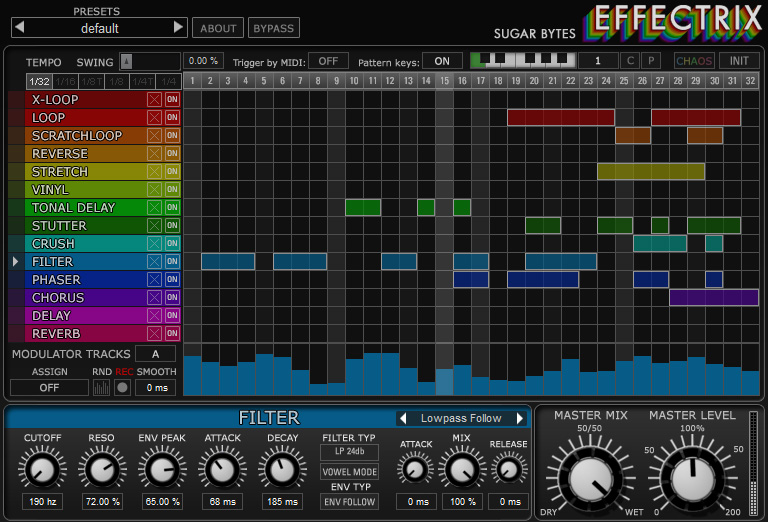Toggle Trigger by MIDI off switch

328,61
